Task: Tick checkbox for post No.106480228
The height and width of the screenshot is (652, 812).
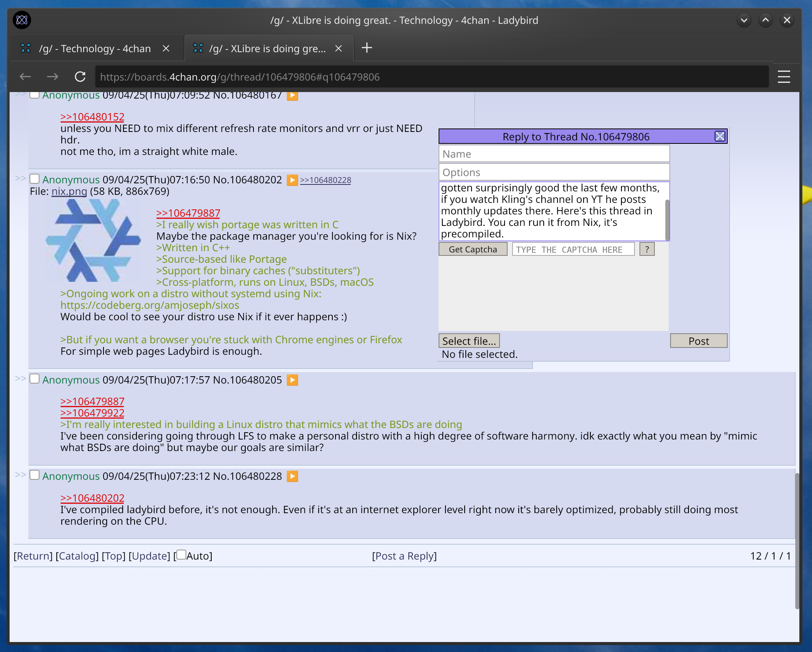Action: (35, 475)
